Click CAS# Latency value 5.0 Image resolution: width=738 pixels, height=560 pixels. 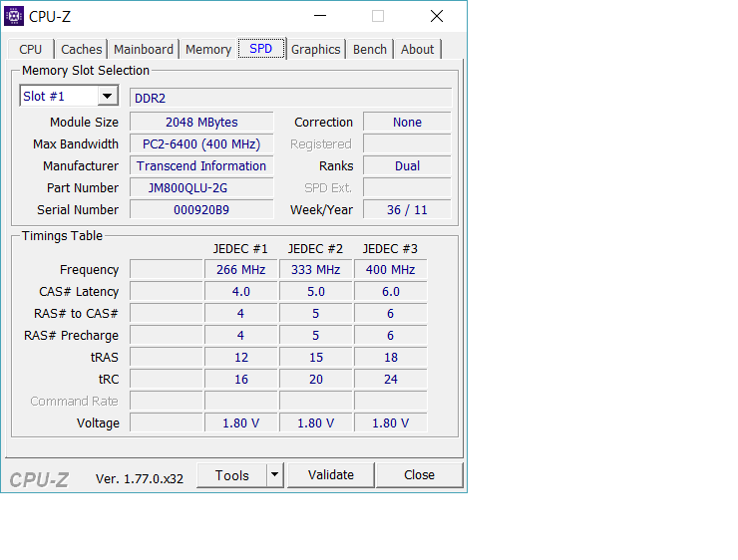pos(316,292)
